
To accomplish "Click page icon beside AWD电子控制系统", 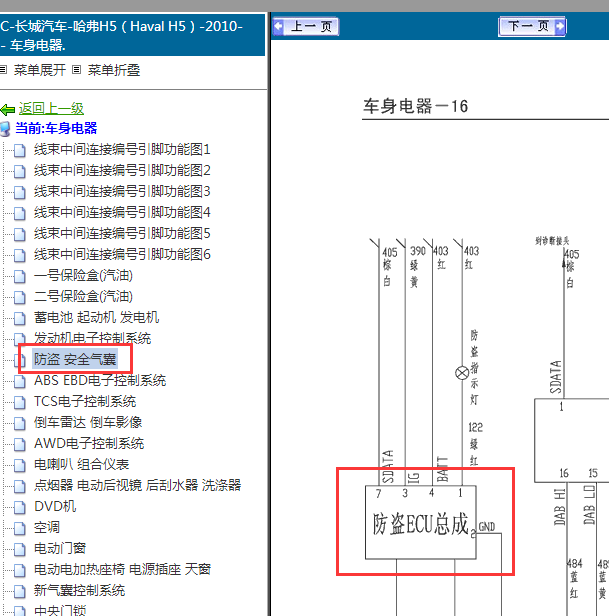I will [x=20, y=444].
